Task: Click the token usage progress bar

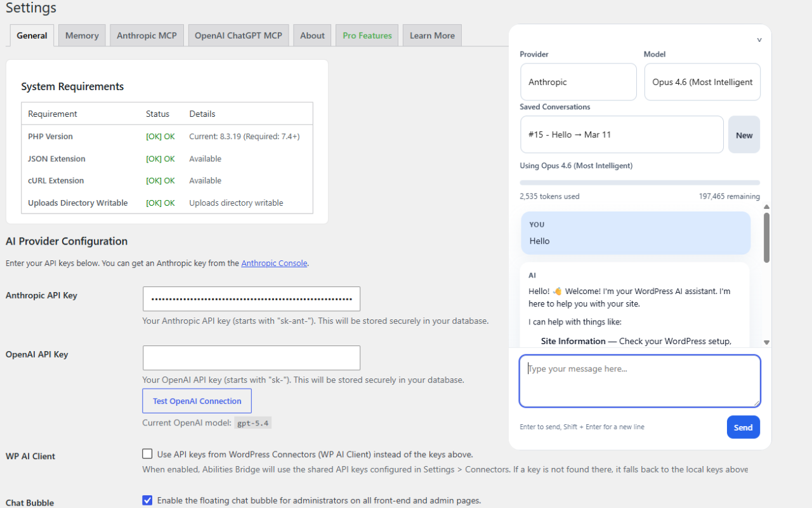Action: 639,183
